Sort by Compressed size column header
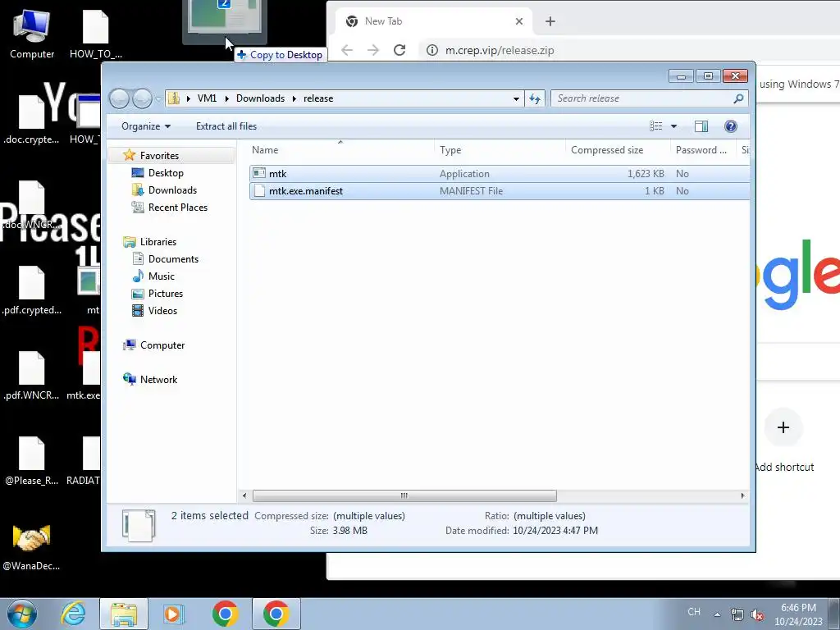 (619, 150)
